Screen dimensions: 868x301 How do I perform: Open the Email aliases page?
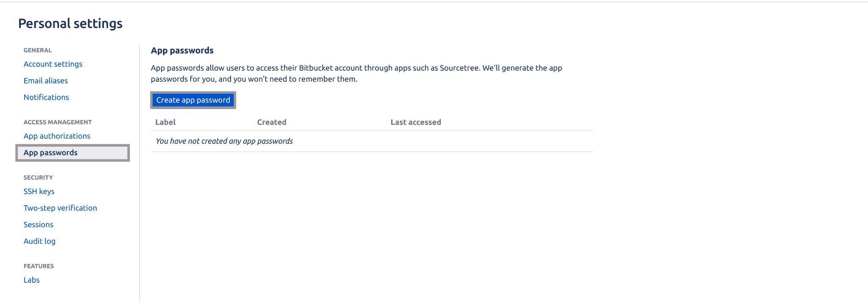click(45, 81)
